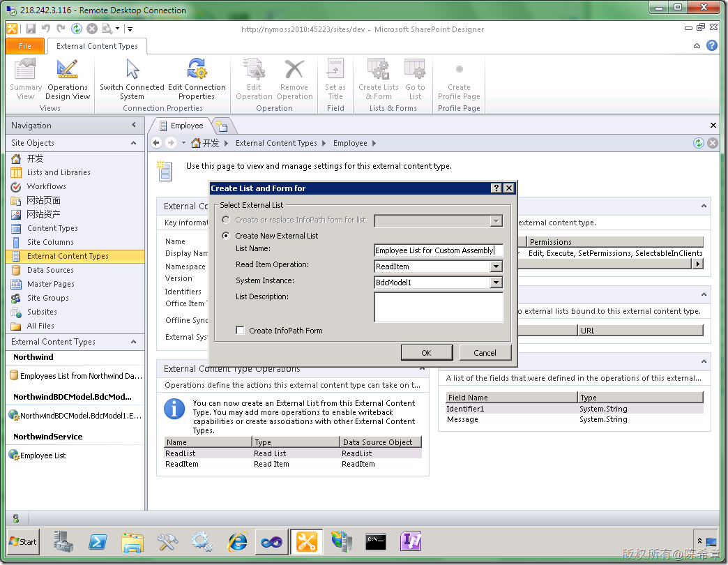Open Lists and Libraries in navigation
This screenshot has height=565, width=728.
tap(59, 172)
